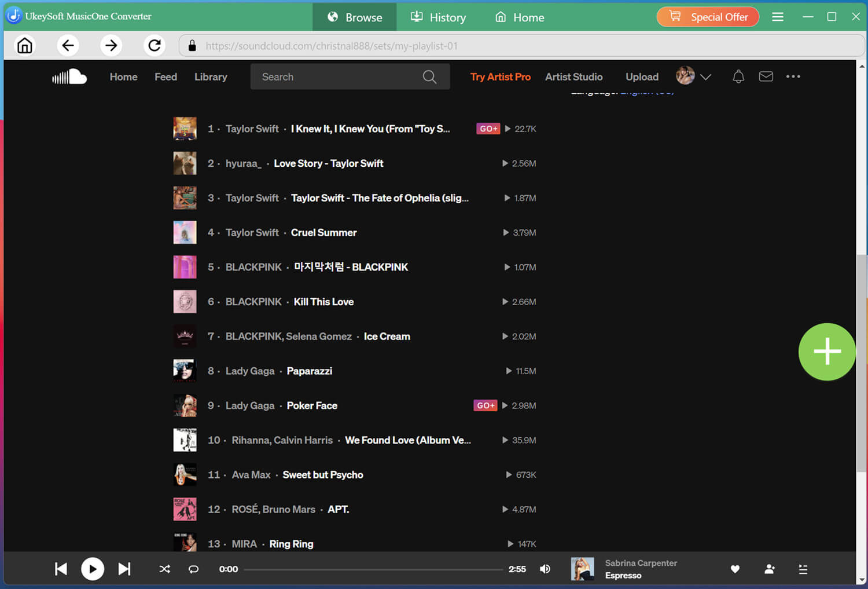The width and height of the screenshot is (868, 589).
Task: Open the next-up queue icon
Action: [x=803, y=569]
